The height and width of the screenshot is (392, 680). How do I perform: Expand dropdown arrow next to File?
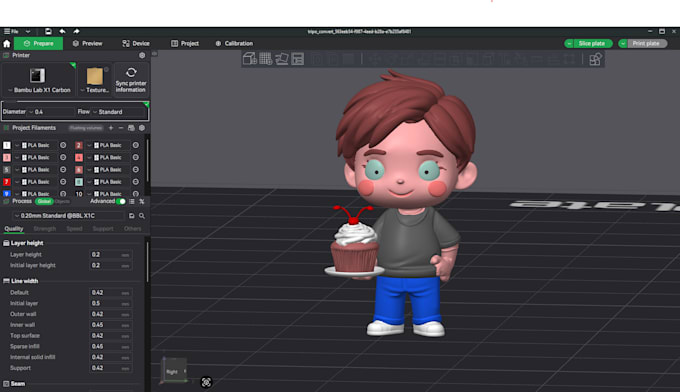(28, 31)
